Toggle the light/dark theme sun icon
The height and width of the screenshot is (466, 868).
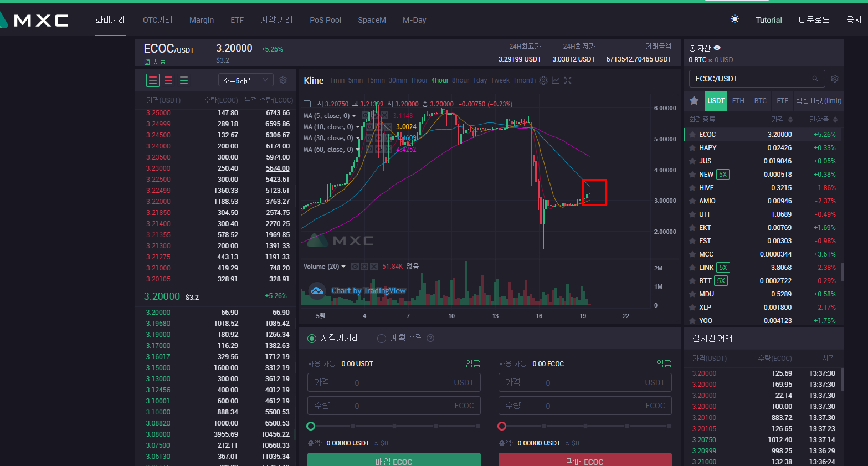[735, 19]
